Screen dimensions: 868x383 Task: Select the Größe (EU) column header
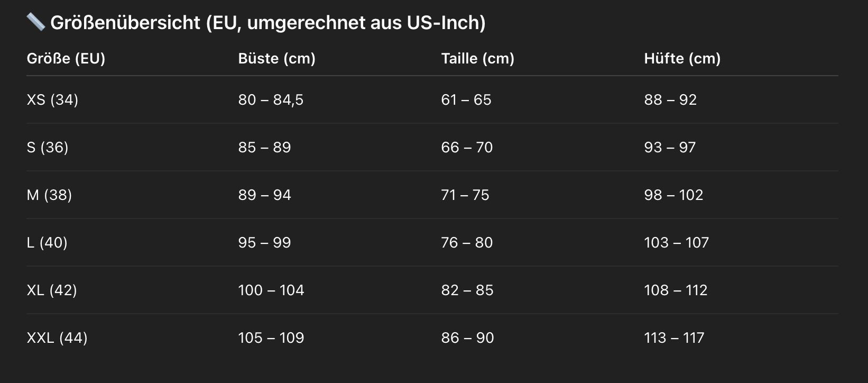66,58
